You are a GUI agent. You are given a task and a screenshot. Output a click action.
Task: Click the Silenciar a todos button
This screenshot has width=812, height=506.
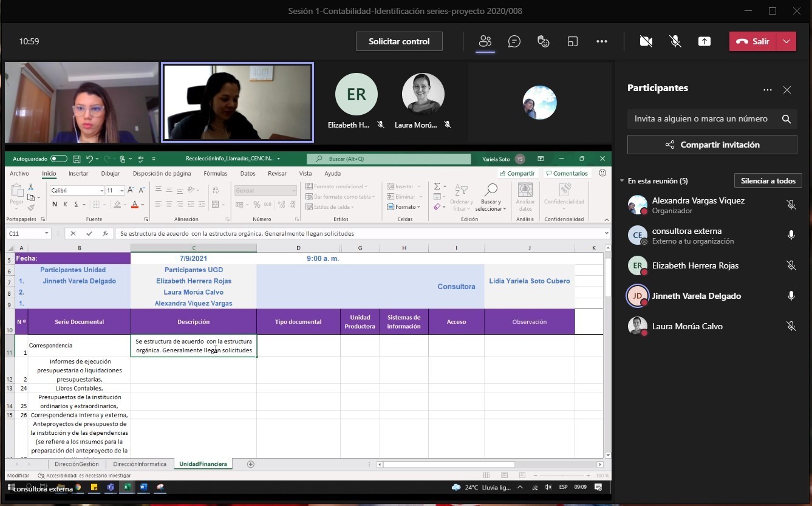(768, 181)
